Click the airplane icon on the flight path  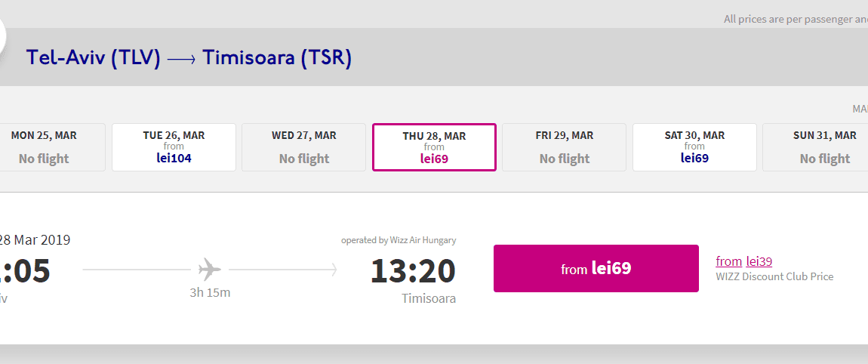(210, 270)
